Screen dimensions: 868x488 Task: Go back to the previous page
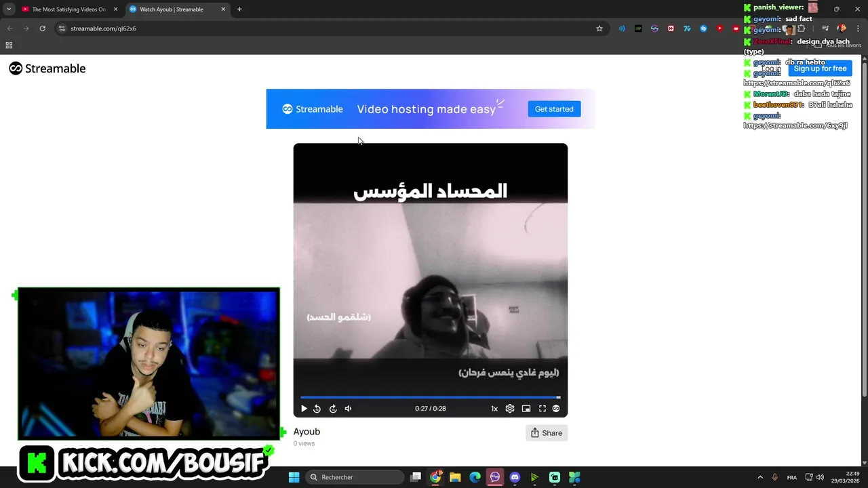coord(9,28)
